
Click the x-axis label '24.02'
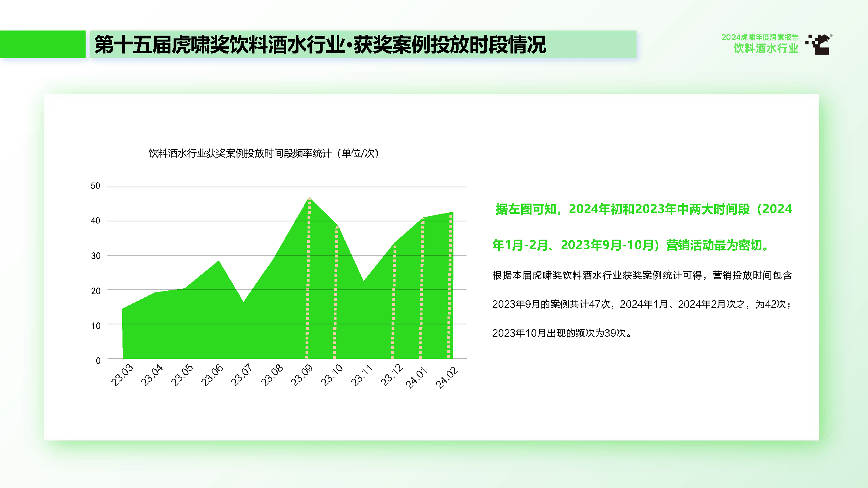tap(447, 377)
